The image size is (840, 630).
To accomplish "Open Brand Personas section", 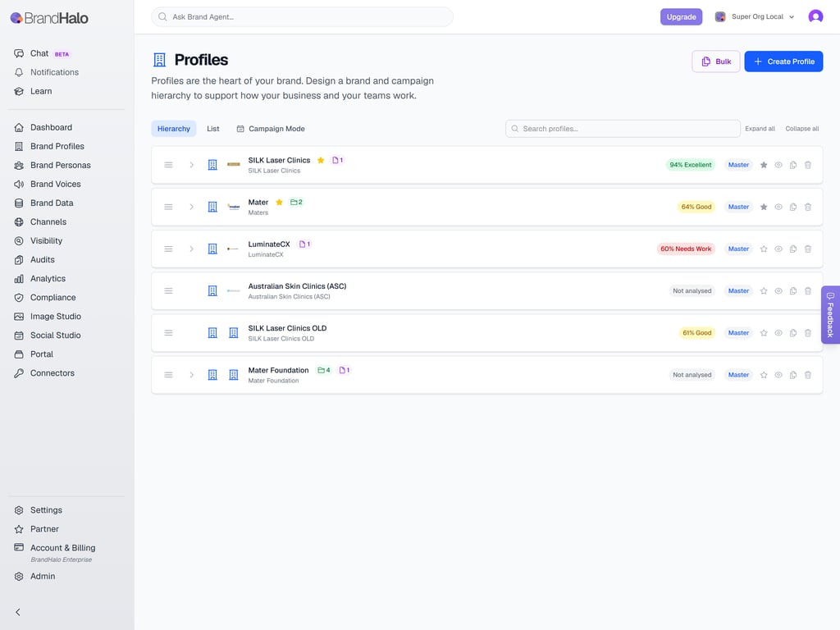I will tap(52, 165).
